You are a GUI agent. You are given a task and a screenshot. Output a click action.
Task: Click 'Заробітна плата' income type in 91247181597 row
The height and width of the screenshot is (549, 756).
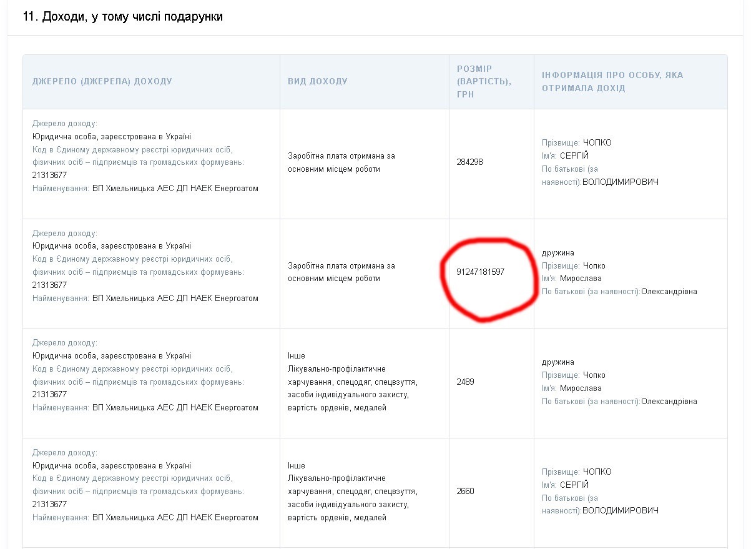[341, 272]
